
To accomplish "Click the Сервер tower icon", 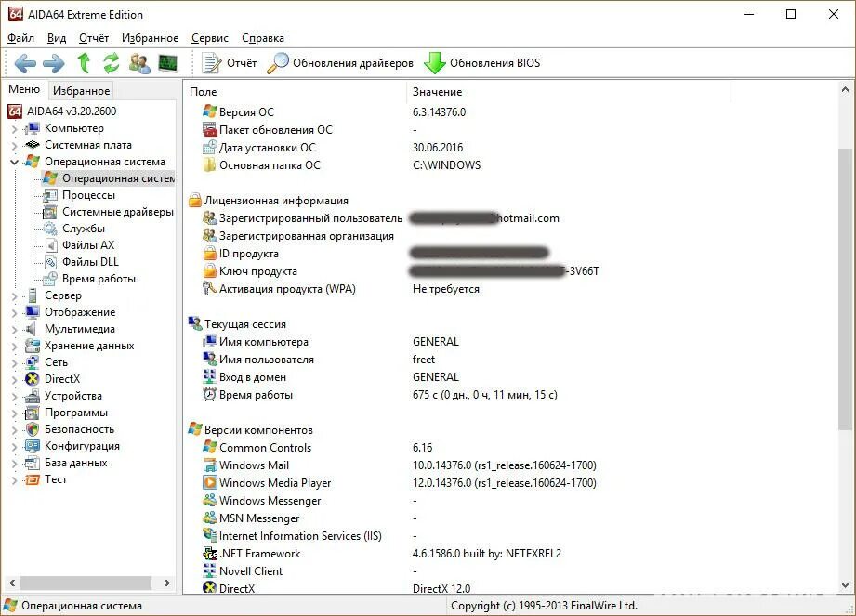I will 33,295.
